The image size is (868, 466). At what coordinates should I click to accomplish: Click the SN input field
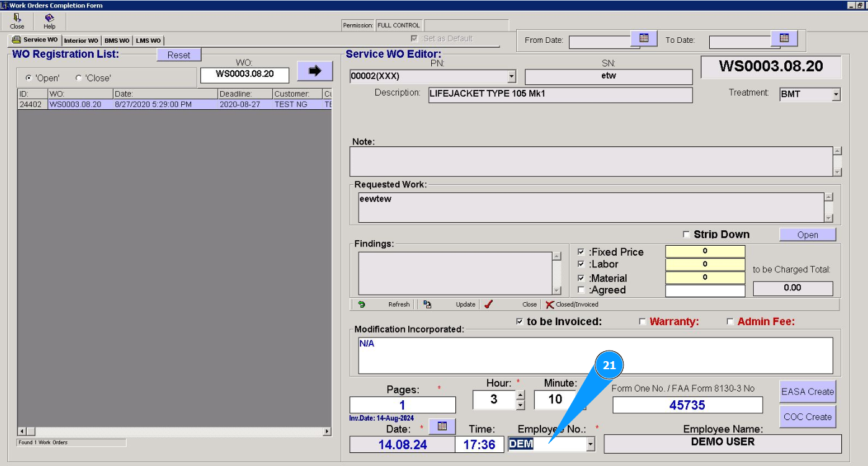click(x=609, y=77)
